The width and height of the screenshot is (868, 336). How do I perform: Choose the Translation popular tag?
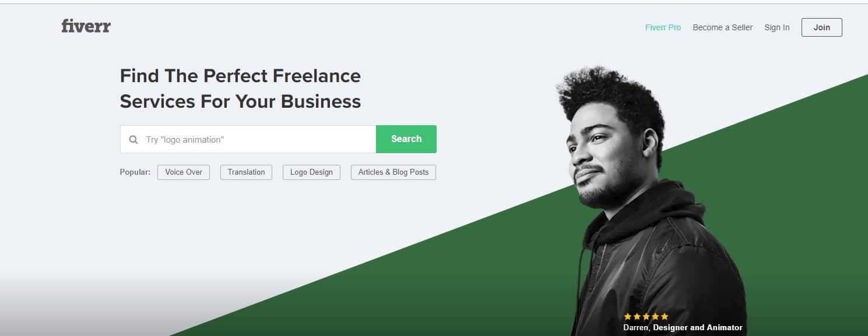coord(246,172)
